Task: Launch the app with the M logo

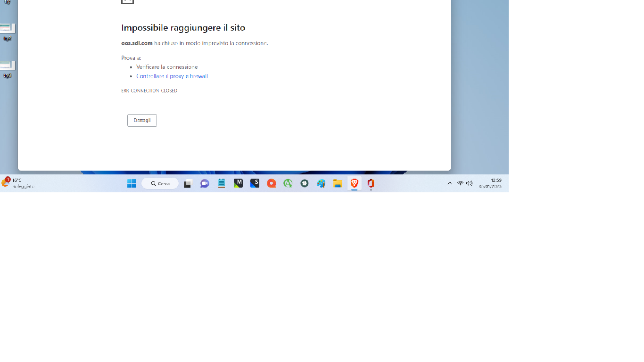Action: 238,183
